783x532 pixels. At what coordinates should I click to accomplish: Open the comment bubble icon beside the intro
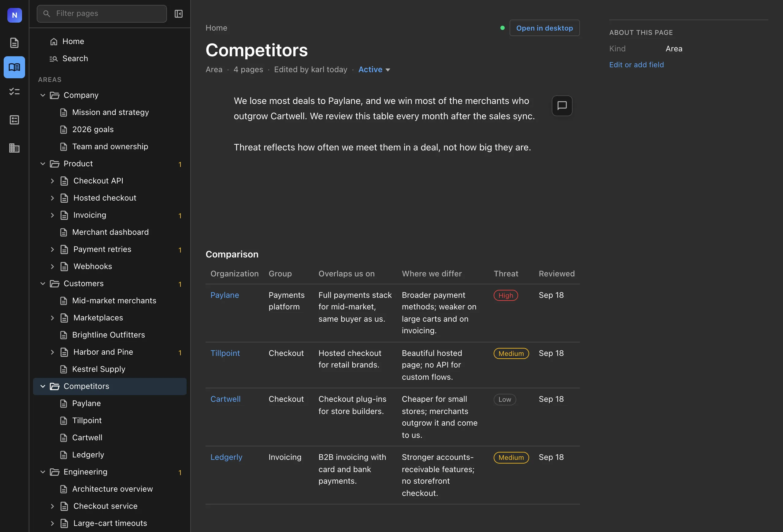pos(562,106)
